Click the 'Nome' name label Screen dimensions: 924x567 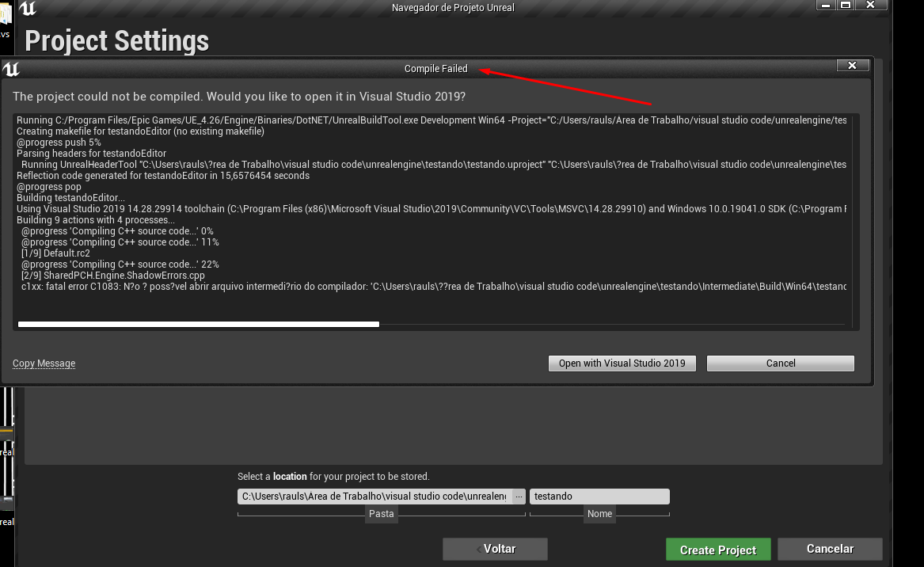[599, 514]
